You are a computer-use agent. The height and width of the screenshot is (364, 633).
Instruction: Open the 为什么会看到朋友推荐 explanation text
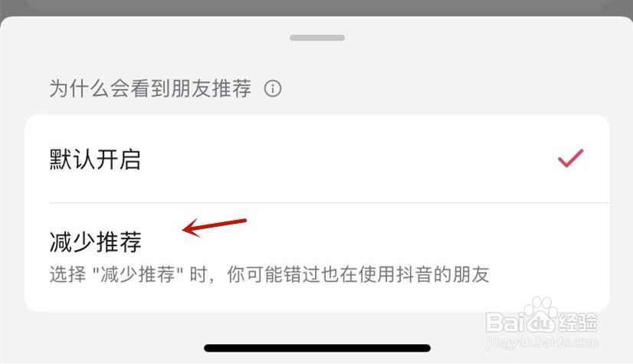click(150, 88)
